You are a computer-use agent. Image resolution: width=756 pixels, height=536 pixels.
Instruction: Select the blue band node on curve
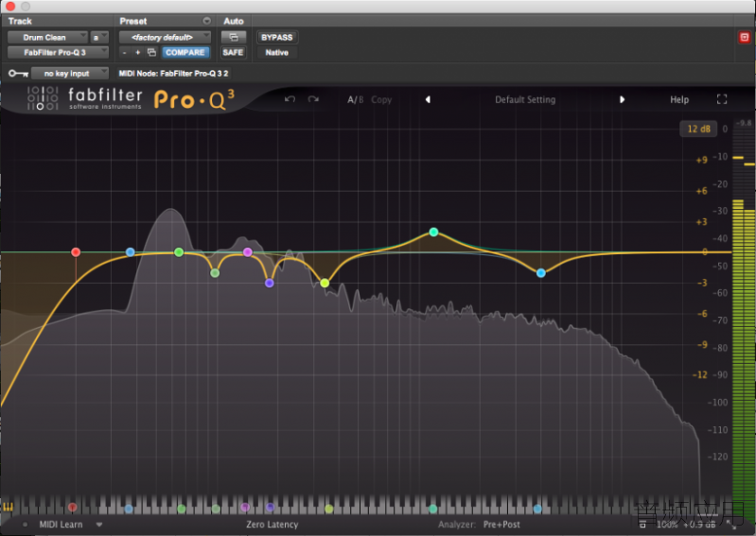[x=130, y=251]
